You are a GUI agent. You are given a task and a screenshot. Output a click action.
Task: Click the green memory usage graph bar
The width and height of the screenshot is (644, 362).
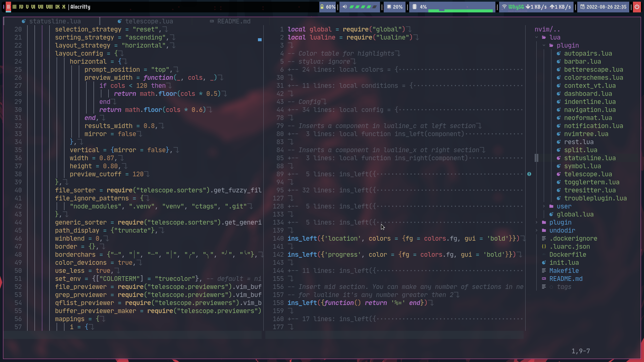[461, 11]
